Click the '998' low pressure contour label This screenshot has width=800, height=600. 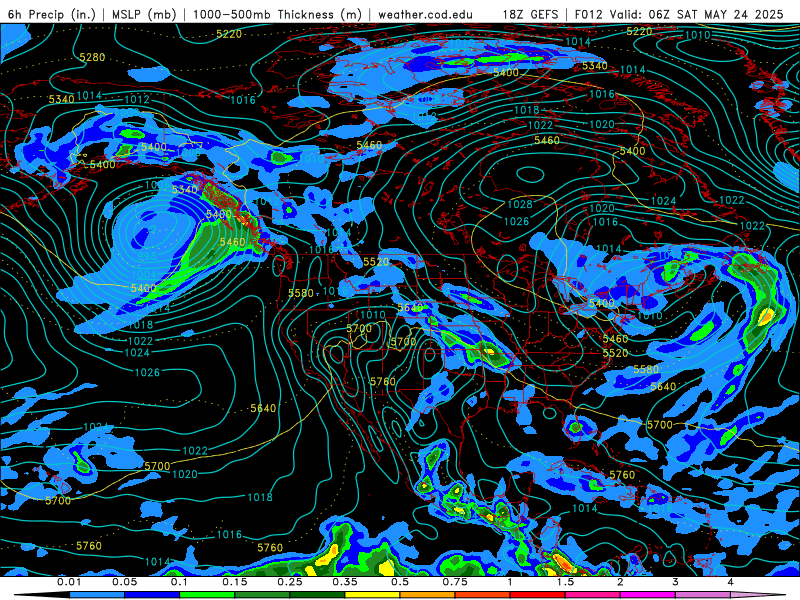coord(147,256)
